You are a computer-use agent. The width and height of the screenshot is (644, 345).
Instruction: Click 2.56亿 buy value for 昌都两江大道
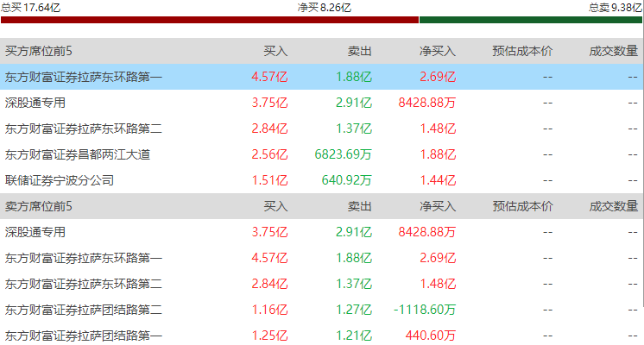click(270, 154)
